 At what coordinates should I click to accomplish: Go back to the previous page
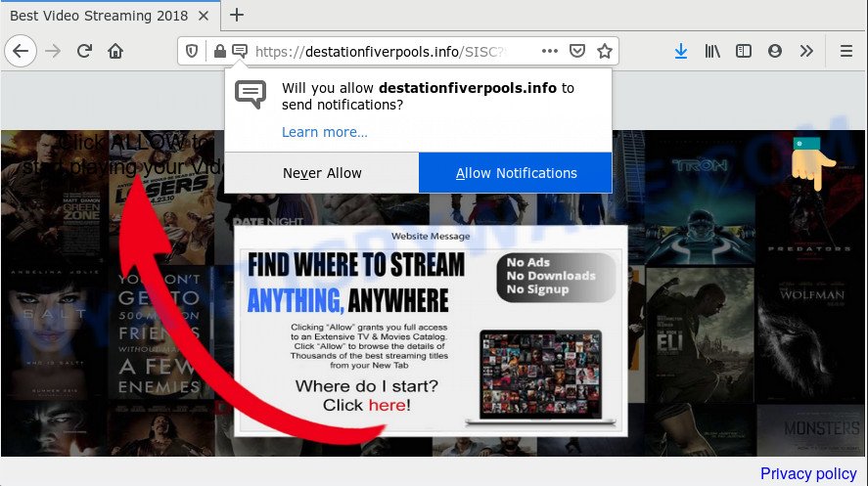[21, 52]
